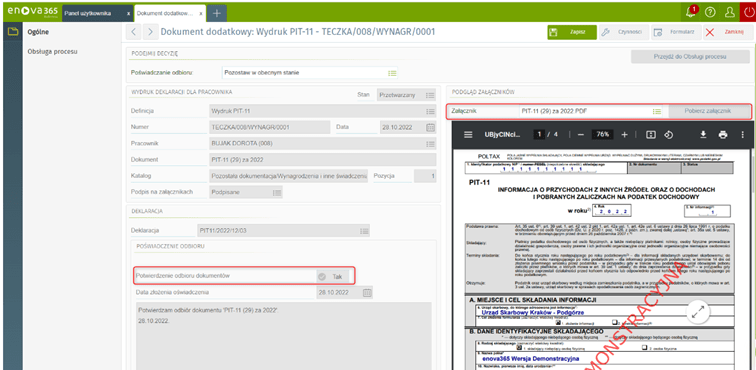The height and width of the screenshot is (370, 756).
Task: Click the Zapisz button
Action: pos(572,32)
